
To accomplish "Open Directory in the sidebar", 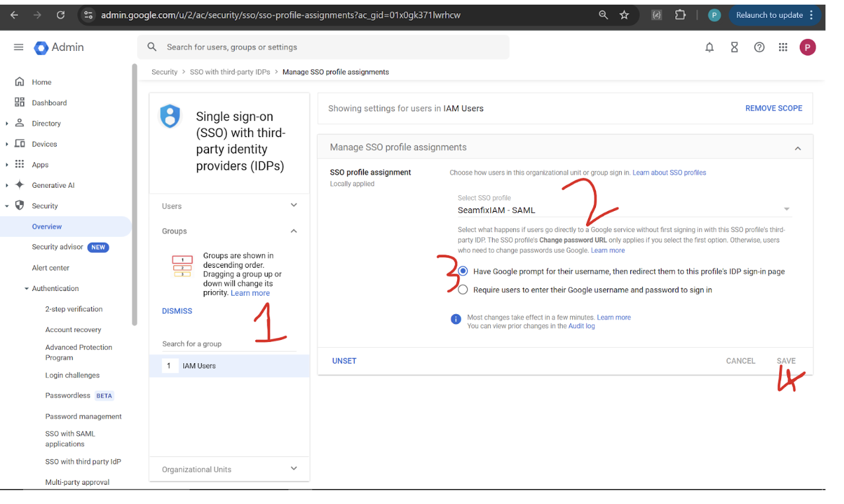I will click(46, 123).
